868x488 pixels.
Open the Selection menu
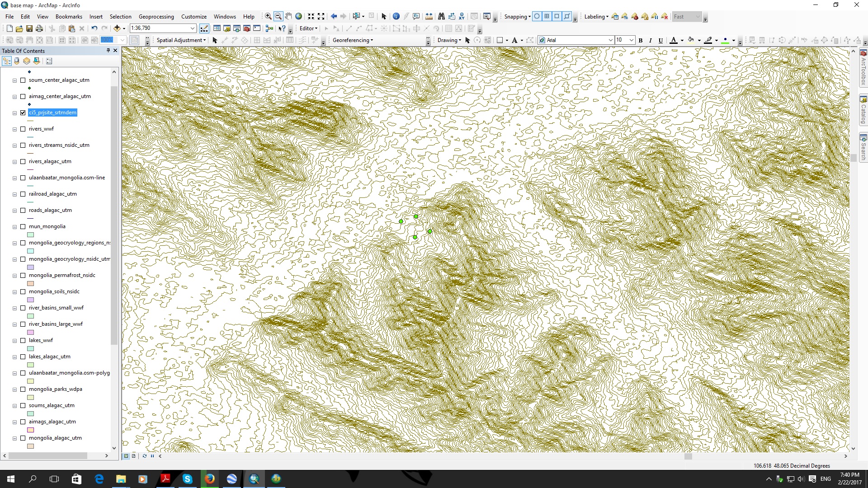[x=120, y=17]
